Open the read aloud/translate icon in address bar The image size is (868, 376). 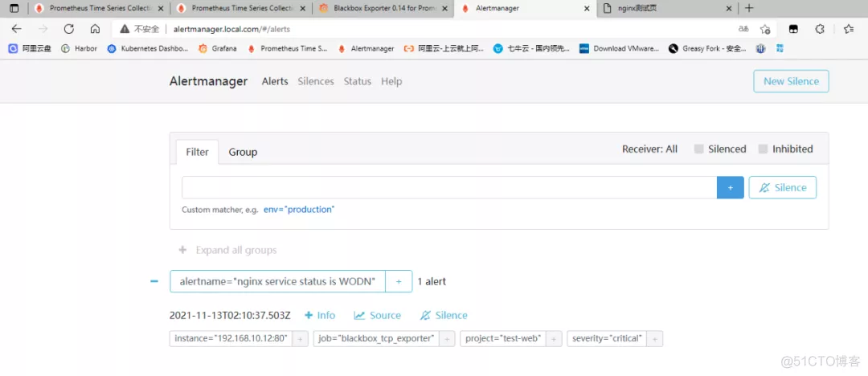tap(743, 29)
